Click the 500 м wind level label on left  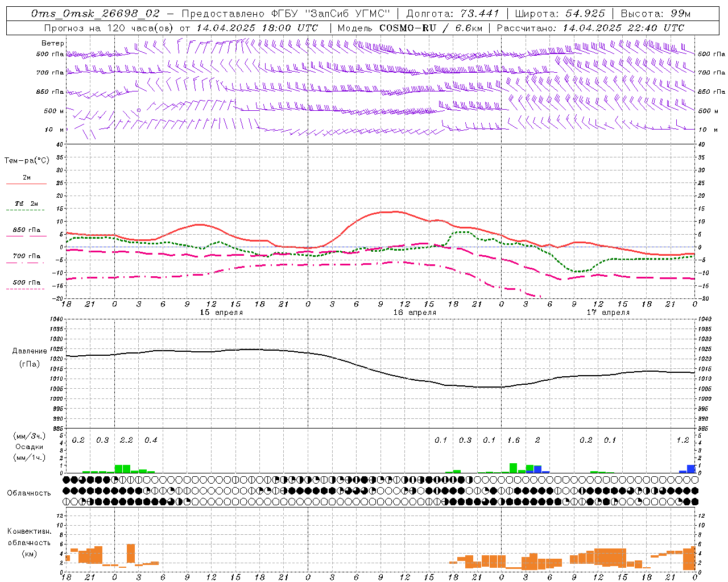pyautogui.click(x=53, y=111)
